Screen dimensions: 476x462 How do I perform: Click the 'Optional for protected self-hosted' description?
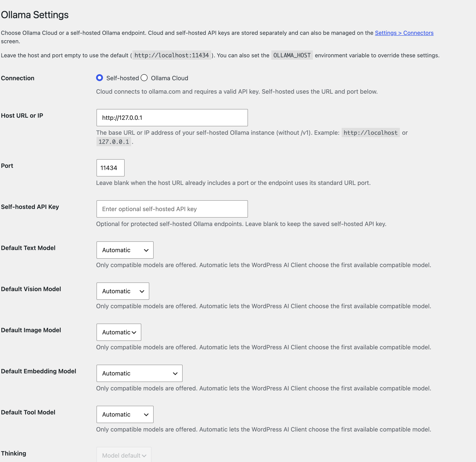click(x=241, y=224)
